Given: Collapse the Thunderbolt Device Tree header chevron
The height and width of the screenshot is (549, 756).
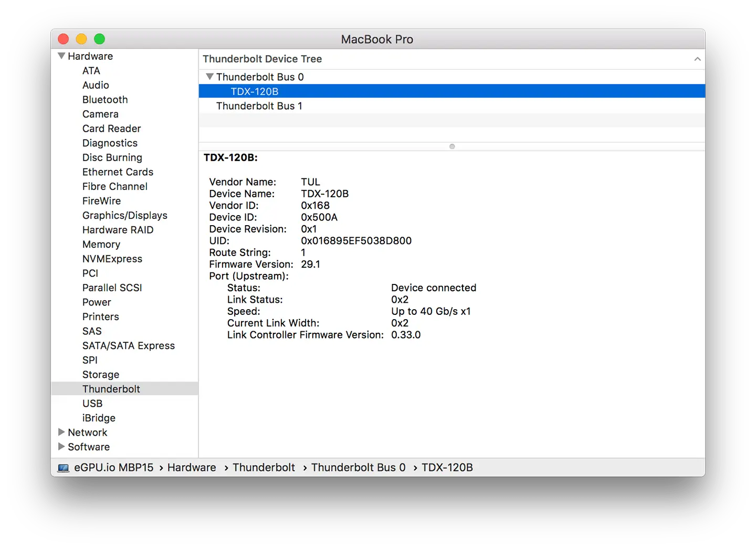Looking at the screenshot, I should (x=697, y=59).
